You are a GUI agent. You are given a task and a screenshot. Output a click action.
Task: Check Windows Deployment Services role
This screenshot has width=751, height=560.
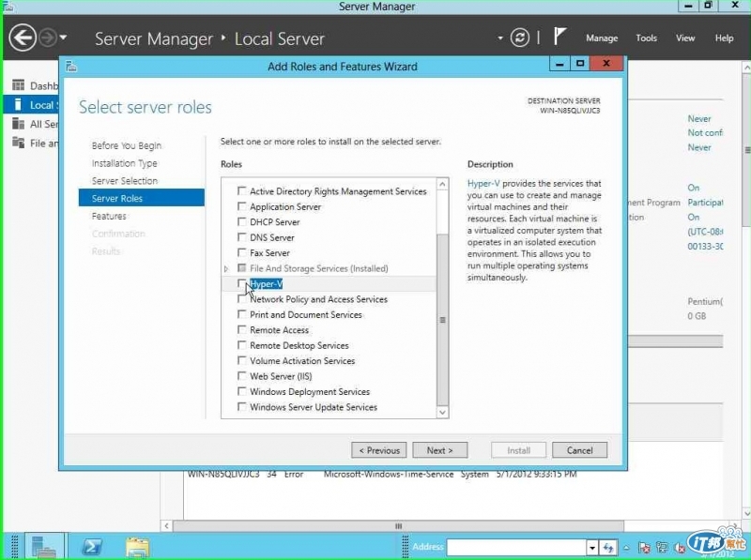(x=242, y=391)
